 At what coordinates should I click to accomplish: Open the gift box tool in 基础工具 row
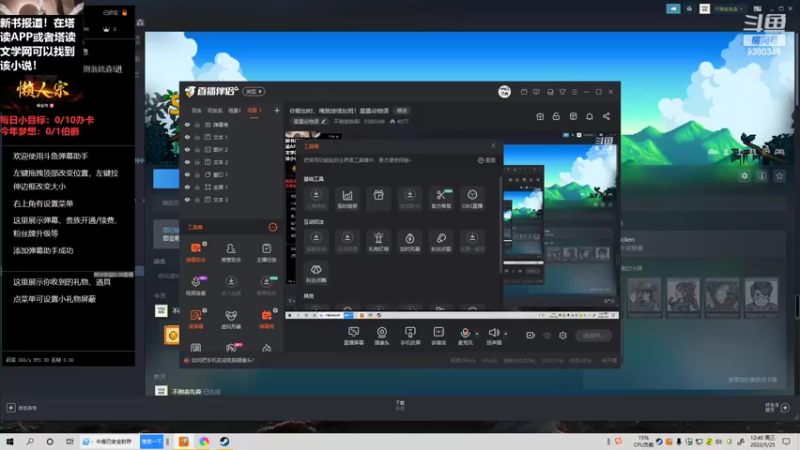(379, 198)
